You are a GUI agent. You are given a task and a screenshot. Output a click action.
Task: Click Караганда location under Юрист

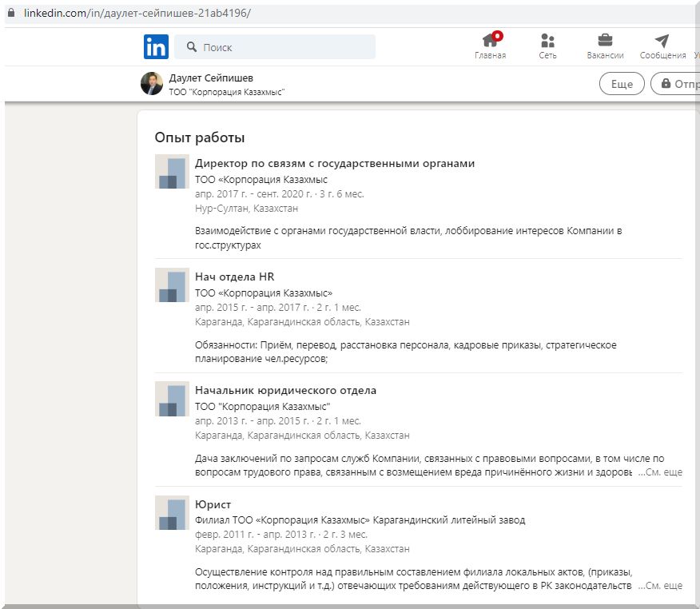302,549
